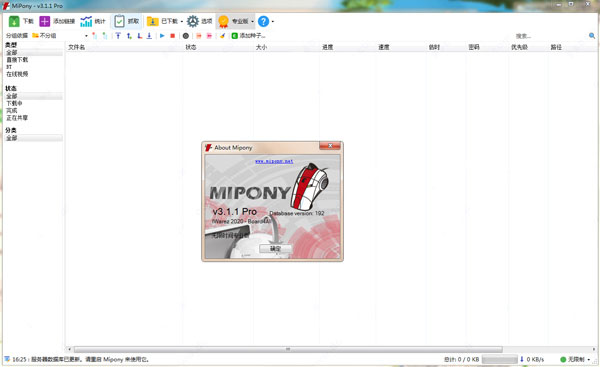Click the horizontal scrollbar thumb
The image size is (600, 367).
288,349
